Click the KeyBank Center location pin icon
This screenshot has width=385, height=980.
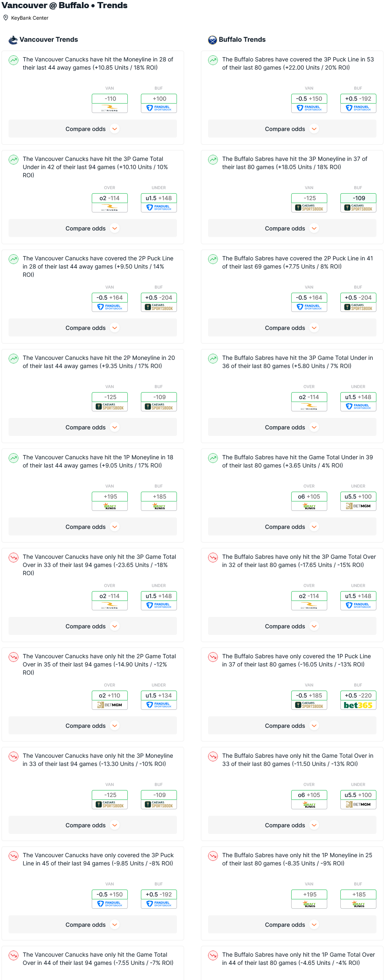click(6, 18)
